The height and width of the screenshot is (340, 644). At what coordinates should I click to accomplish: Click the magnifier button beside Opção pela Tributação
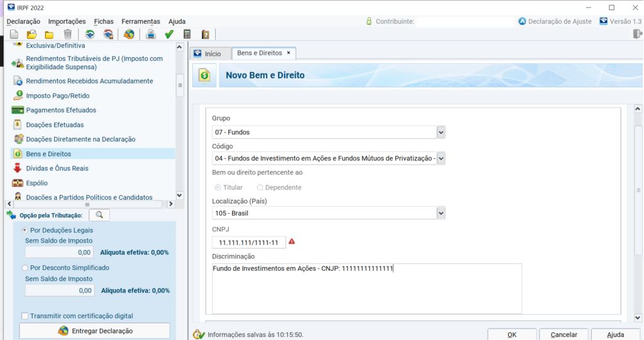pos(99,215)
